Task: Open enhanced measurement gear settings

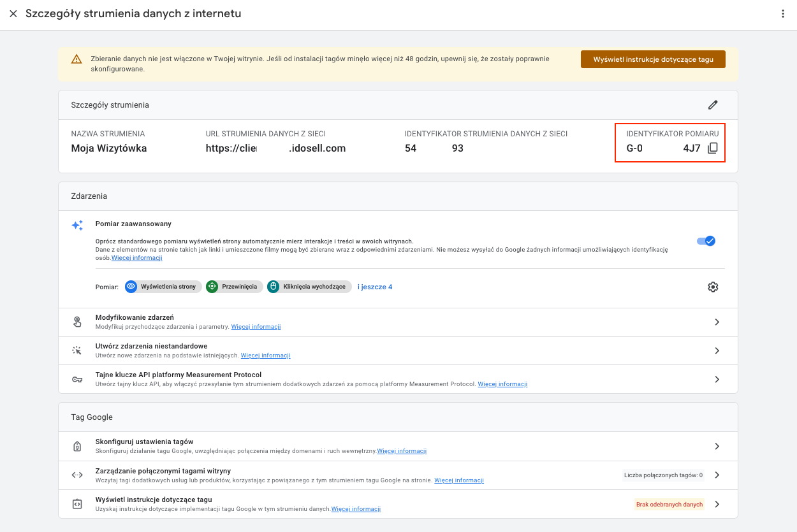Action: [x=713, y=287]
